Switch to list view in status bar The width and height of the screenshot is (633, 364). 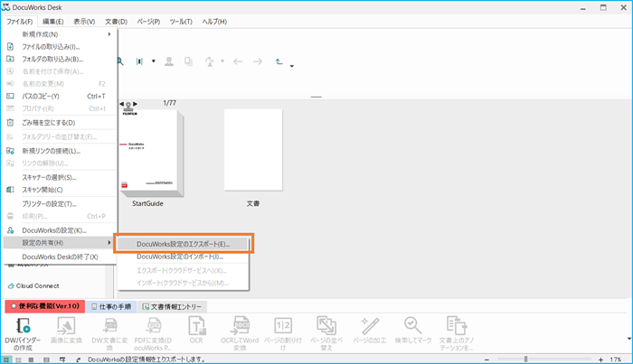click(x=19, y=359)
